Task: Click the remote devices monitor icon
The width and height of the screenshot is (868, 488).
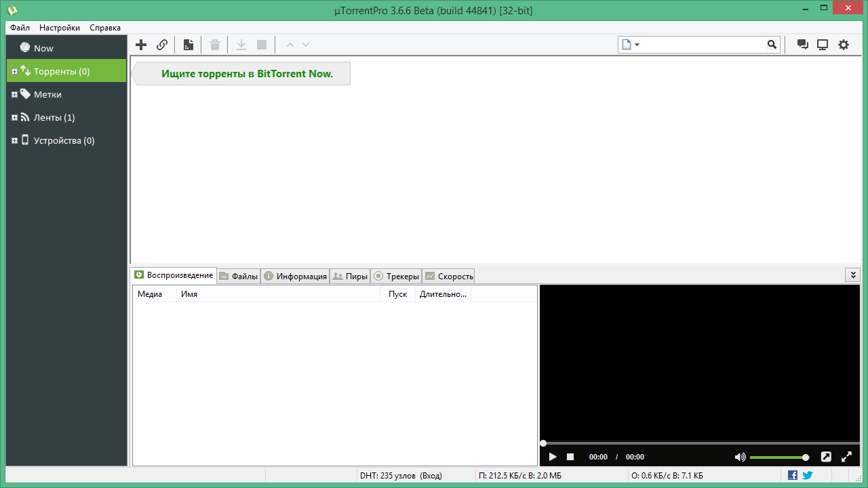Action: tap(823, 44)
